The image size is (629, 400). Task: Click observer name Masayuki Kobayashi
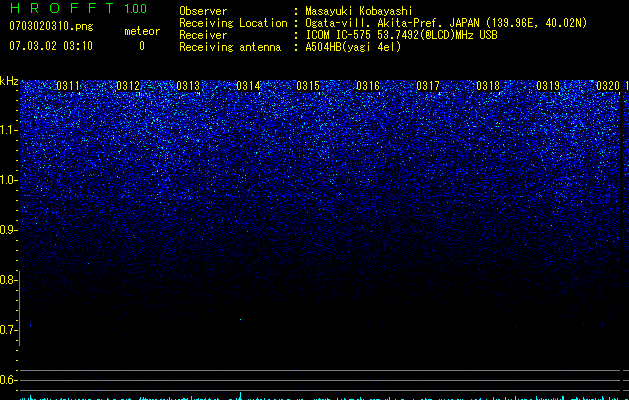point(359,11)
